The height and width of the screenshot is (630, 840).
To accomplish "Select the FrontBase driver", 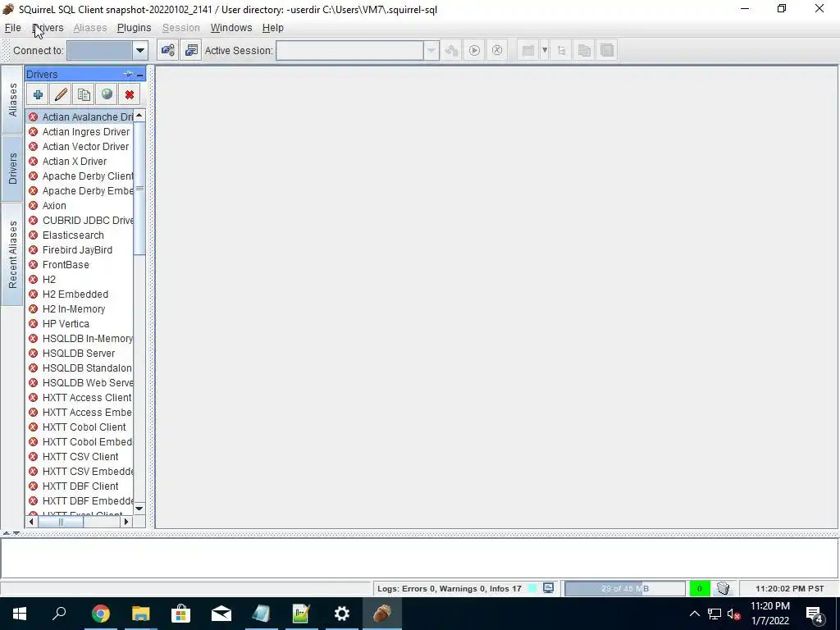I will click(80, 265).
